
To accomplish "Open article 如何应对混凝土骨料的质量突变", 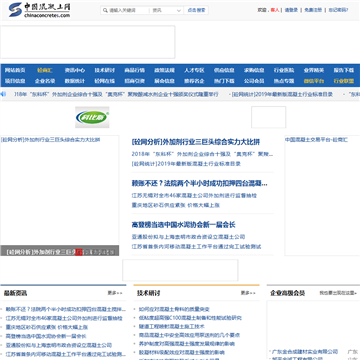I will 174,309.
